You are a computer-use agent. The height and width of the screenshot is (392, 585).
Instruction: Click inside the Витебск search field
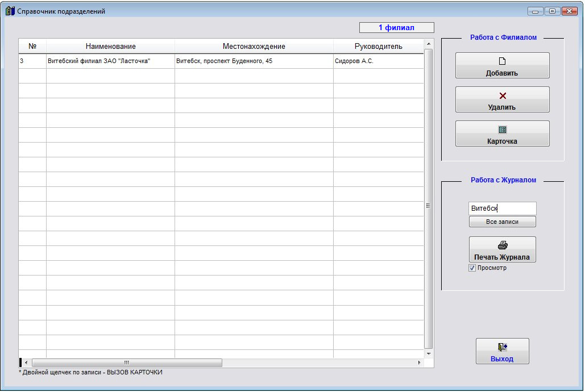tap(502, 208)
